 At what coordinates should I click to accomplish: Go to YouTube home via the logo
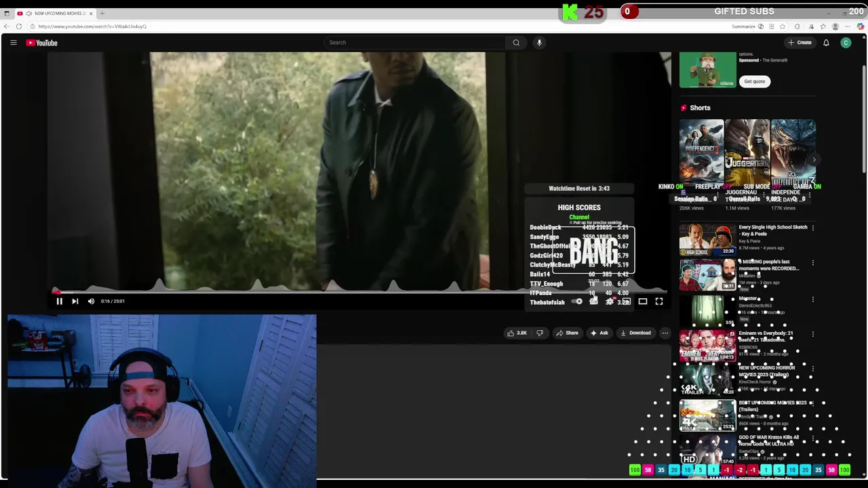[x=42, y=43]
